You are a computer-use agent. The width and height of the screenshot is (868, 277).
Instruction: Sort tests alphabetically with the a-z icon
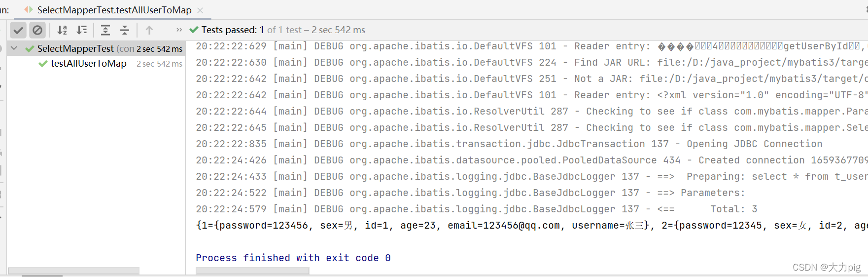point(62,30)
